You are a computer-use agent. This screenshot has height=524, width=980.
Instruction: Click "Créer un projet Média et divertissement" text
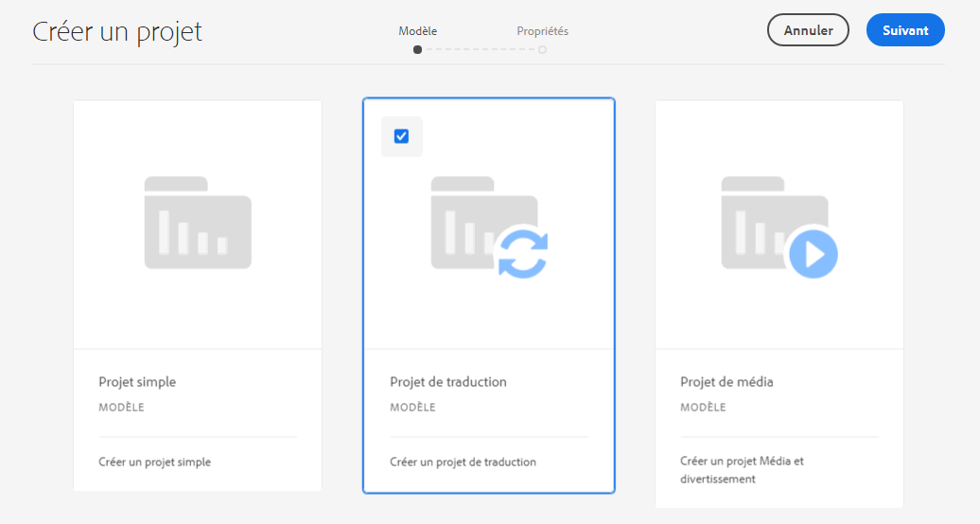[x=742, y=470]
